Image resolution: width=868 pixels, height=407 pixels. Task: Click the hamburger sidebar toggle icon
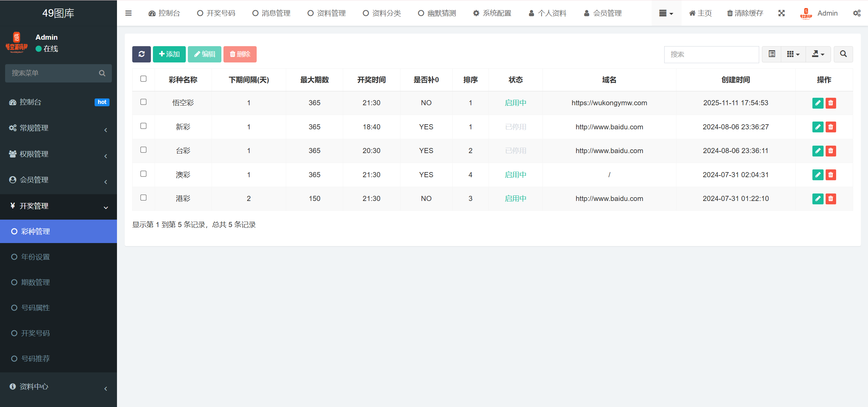(129, 13)
